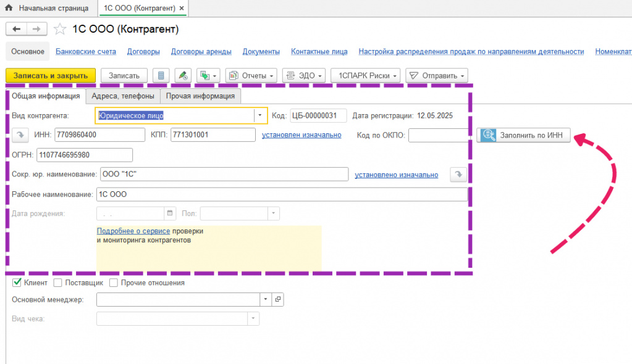
Task: Click into the ОГРН input field
Action: (85, 155)
